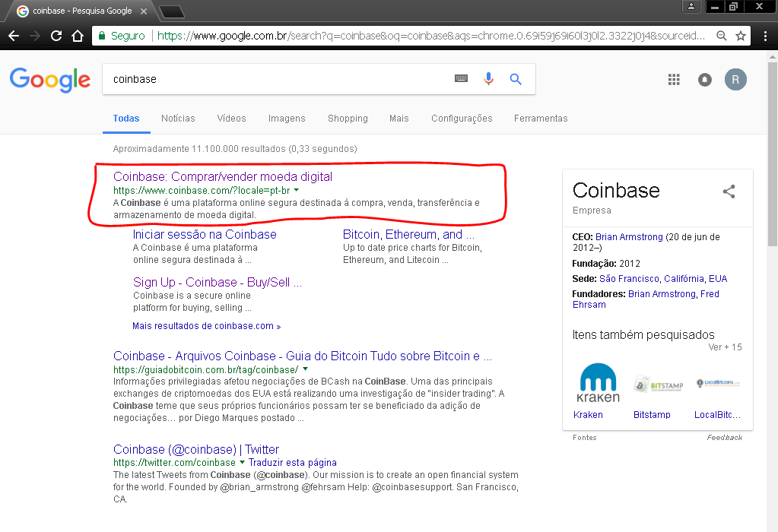Click Brian Armstrong in Fundadores row
The width and height of the screenshot is (778, 532).
click(x=662, y=294)
